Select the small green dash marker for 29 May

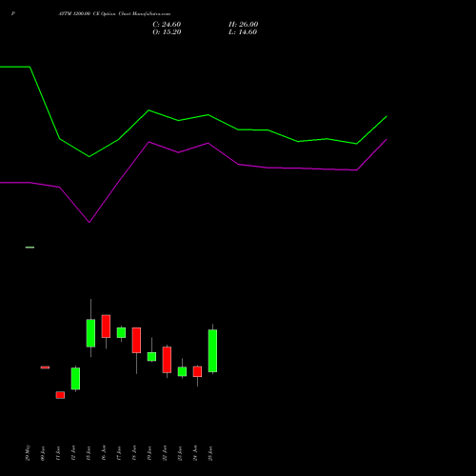tap(30, 248)
